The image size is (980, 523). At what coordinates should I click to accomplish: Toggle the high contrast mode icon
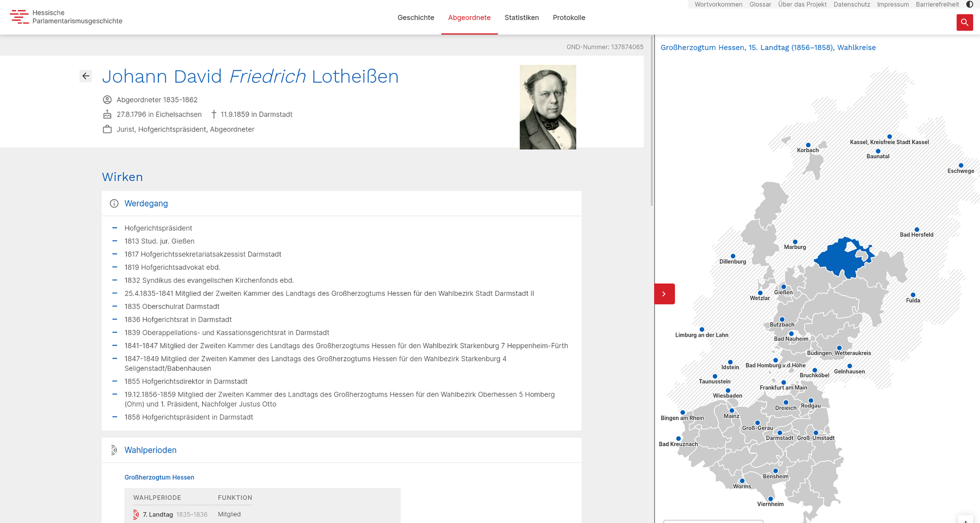click(x=970, y=4)
